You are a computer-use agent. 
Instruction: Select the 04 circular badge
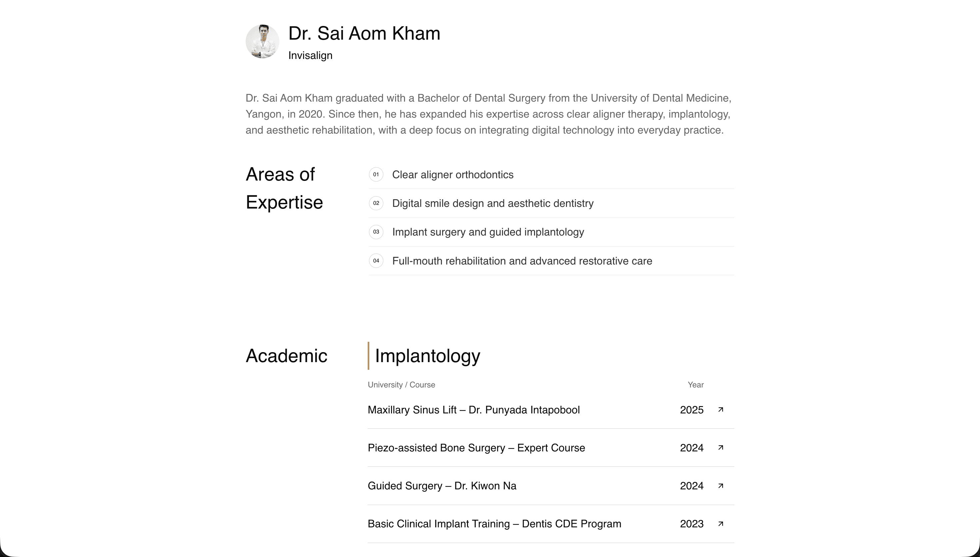(x=376, y=261)
